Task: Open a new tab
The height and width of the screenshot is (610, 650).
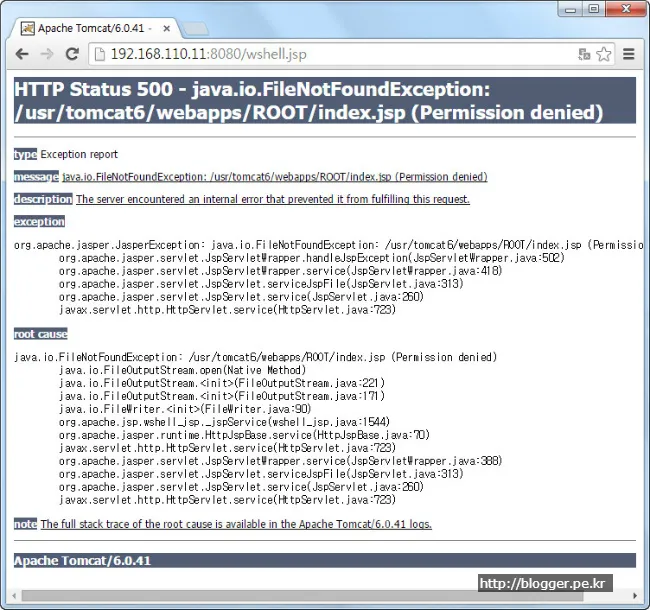Action: point(196,28)
